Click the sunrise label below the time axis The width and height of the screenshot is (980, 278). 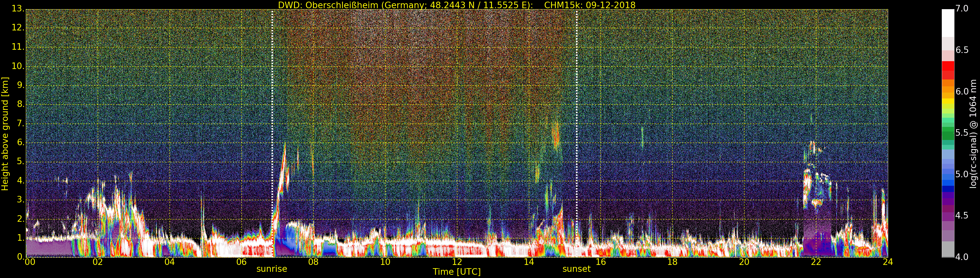click(x=272, y=269)
